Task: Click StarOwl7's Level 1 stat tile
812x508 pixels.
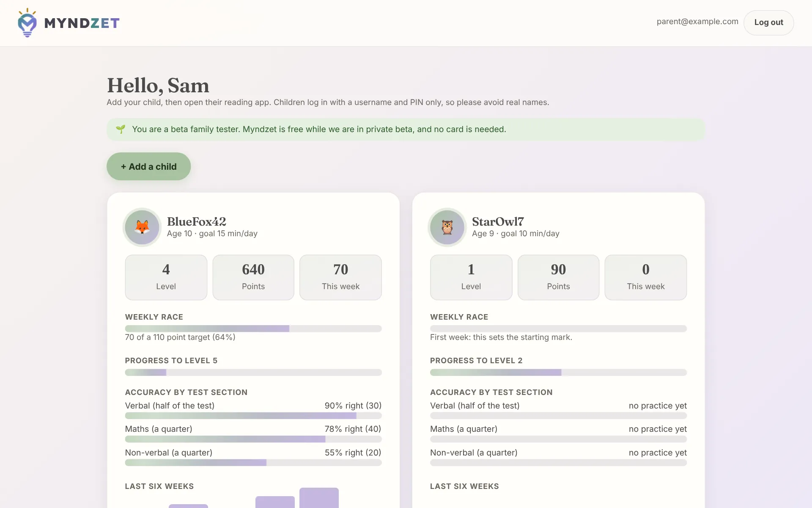Action: coord(471,277)
